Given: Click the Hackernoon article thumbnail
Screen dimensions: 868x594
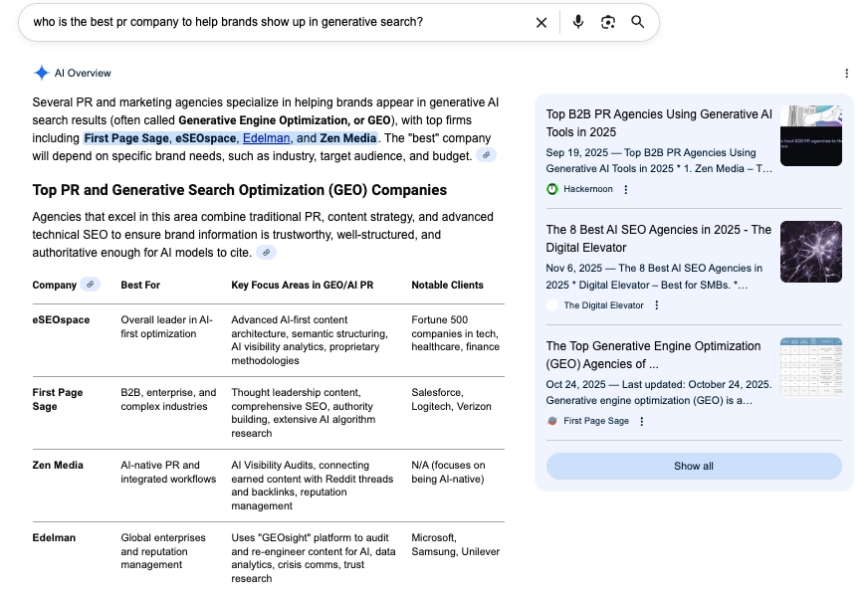Looking at the screenshot, I should [810, 136].
